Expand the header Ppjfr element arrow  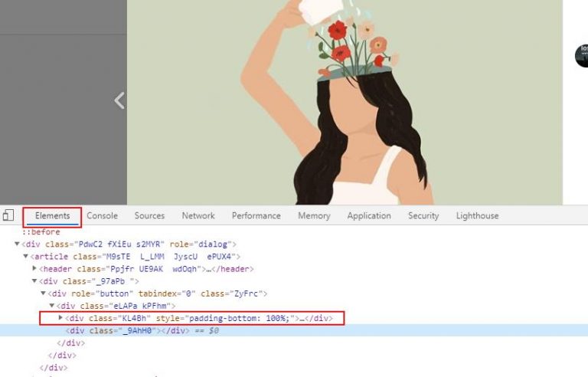pyautogui.click(x=34, y=269)
